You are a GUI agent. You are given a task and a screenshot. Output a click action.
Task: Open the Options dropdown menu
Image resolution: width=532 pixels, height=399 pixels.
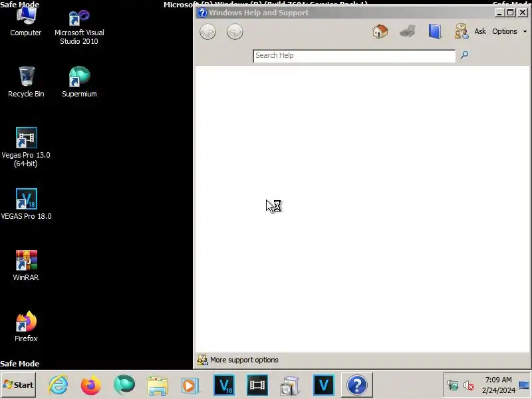click(509, 31)
